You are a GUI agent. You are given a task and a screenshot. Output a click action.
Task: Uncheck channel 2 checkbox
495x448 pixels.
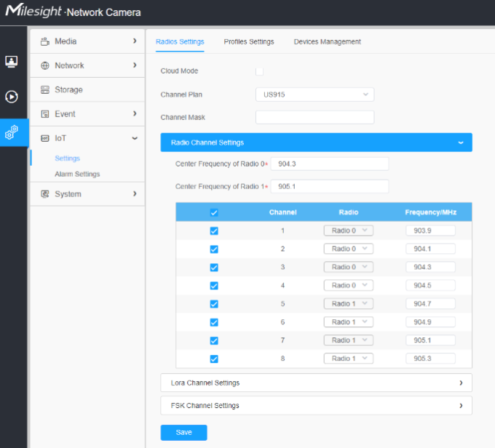point(214,249)
